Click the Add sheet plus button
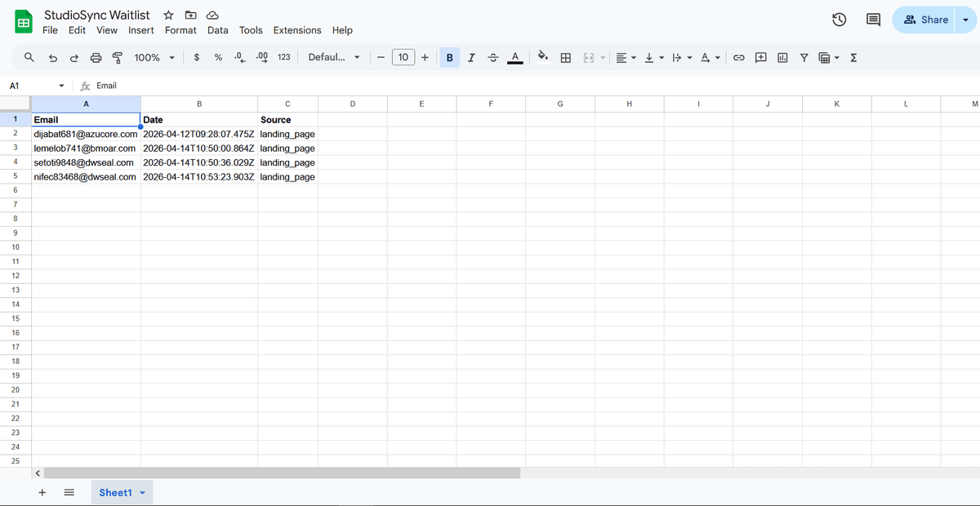 (x=42, y=492)
